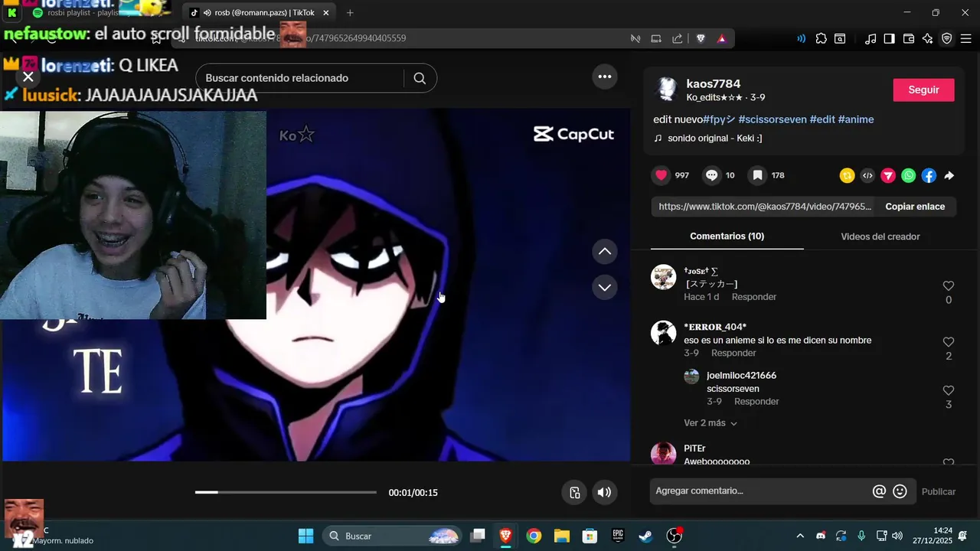The width and height of the screenshot is (980, 551).
Task: Open Steam from the taskbar
Action: [645, 536]
